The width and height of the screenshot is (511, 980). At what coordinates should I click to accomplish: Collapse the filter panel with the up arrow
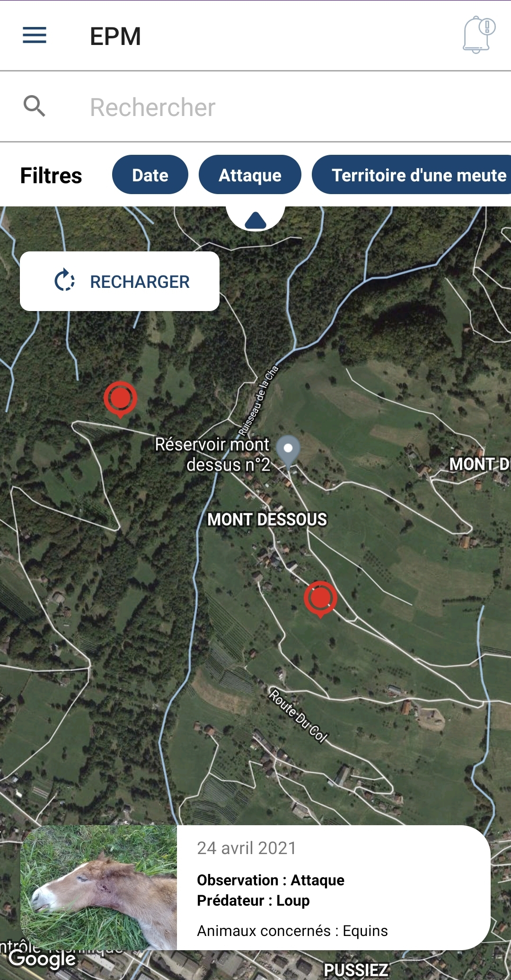[255, 219]
